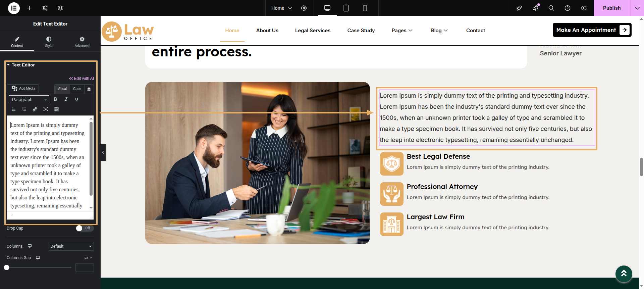Click the Edit with AI link

click(82, 79)
